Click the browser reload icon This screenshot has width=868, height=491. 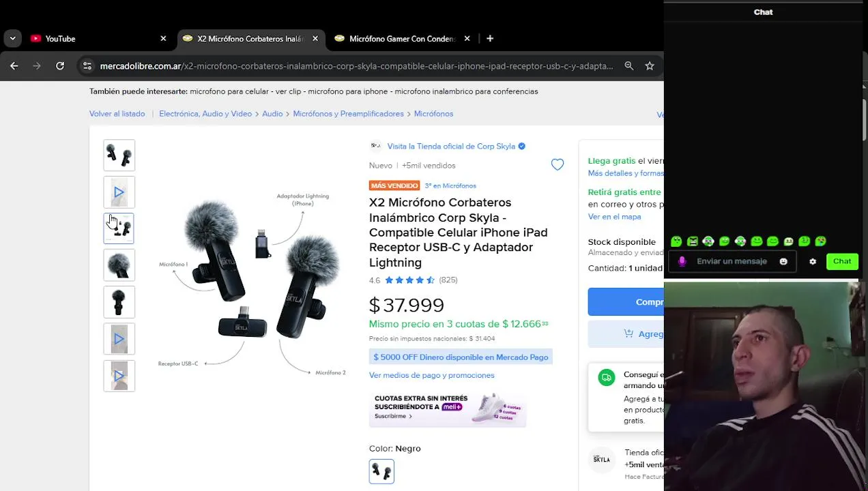[60, 66]
